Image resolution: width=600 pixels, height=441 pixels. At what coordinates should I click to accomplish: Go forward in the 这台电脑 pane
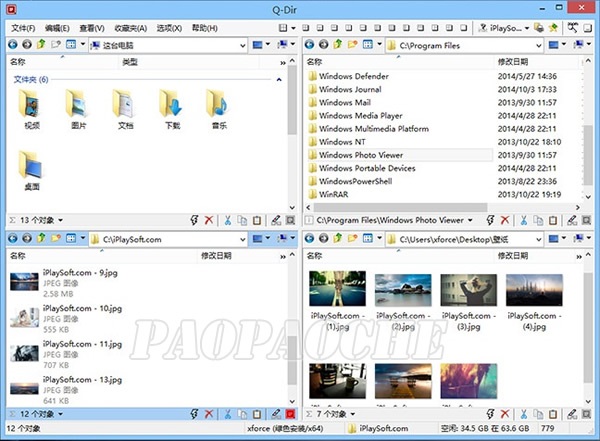(x=27, y=45)
